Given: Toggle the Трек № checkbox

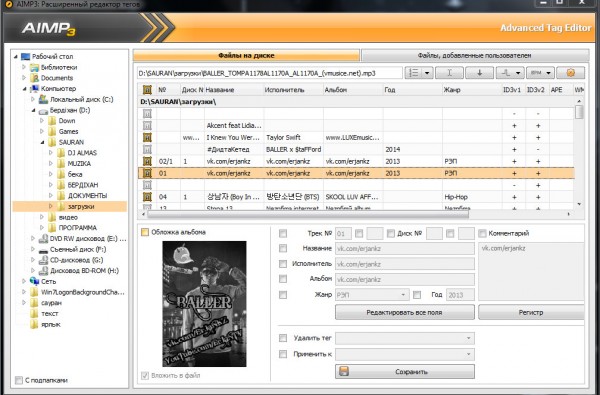Looking at the screenshot, I should pos(283,233).
